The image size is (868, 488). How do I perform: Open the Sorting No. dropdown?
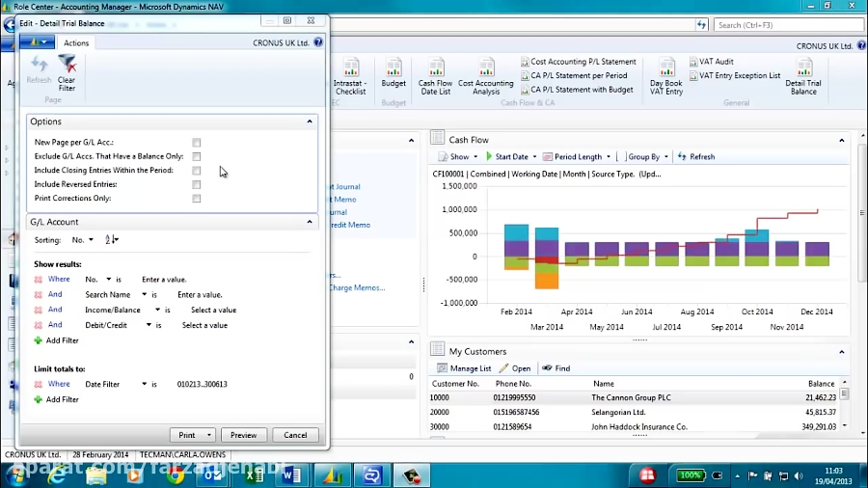tap(91, 240)
